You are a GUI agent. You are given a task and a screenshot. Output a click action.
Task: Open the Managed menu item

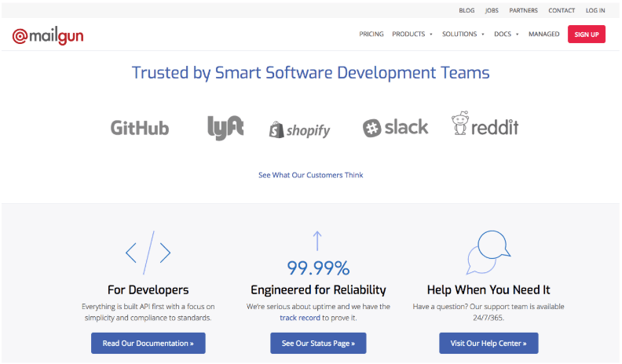(x=543, y=34)
